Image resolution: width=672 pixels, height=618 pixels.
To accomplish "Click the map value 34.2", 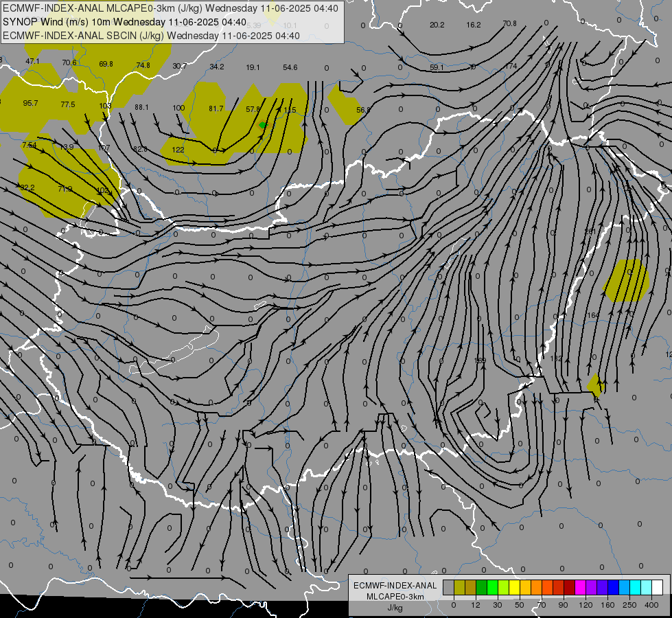I will pos(217,67).
